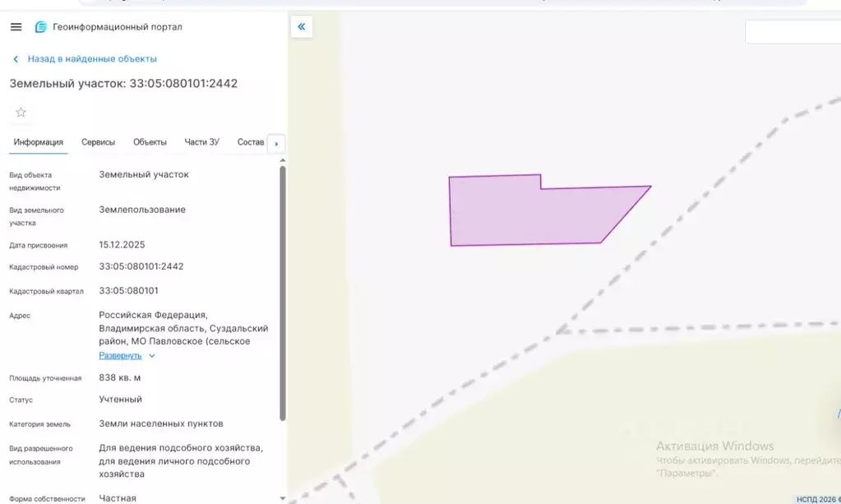Click Частная ownership value
Image resolution: width=841 pixels, height=504 pixels.
click(118, 498)
